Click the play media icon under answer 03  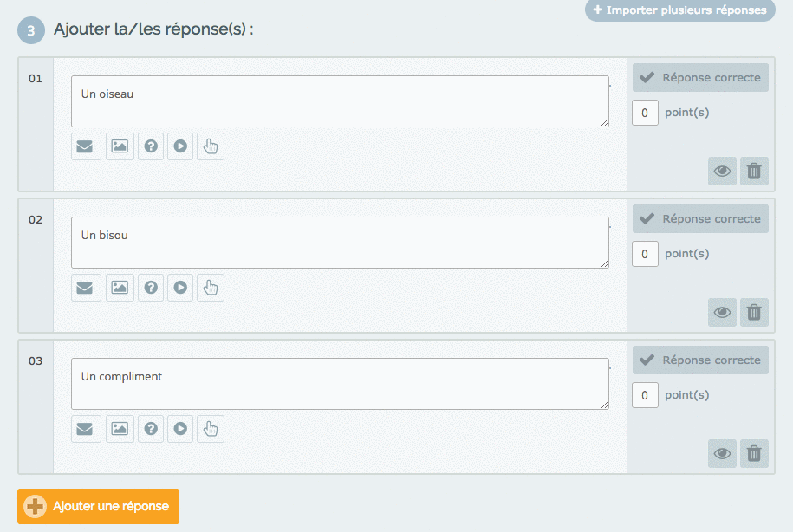(180, 429)
